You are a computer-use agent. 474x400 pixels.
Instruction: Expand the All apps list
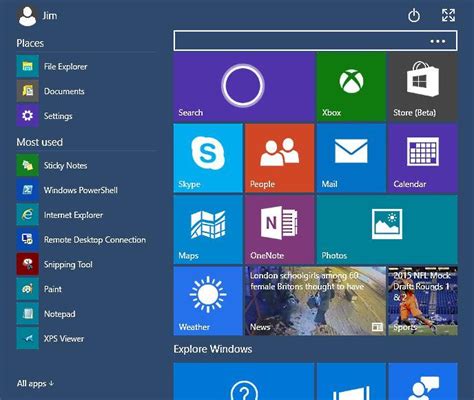35,383
